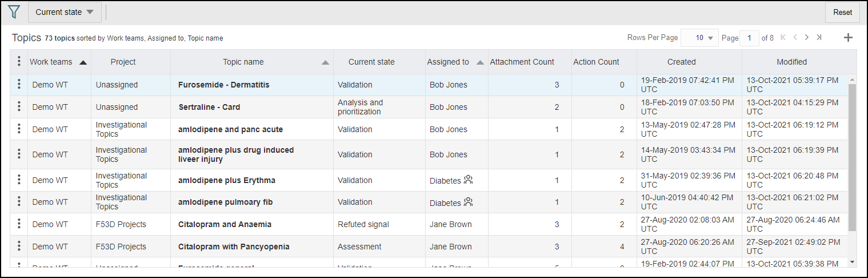Go to the first page of topics

783,38
